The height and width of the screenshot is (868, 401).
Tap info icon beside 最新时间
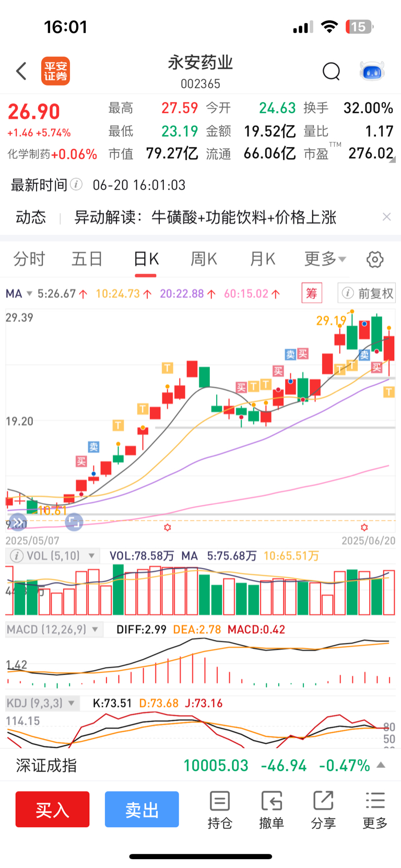pyautogui.click(x=76, y=184)
